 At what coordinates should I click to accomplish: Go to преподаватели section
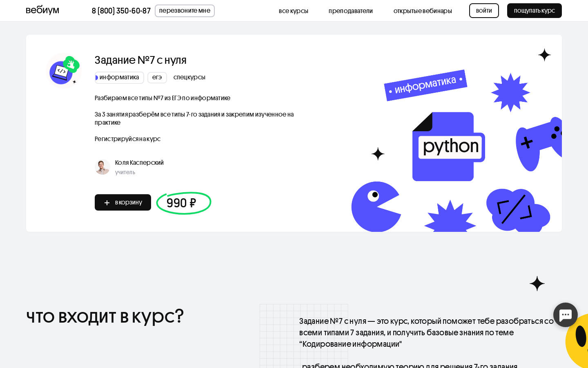pos(351,11)
